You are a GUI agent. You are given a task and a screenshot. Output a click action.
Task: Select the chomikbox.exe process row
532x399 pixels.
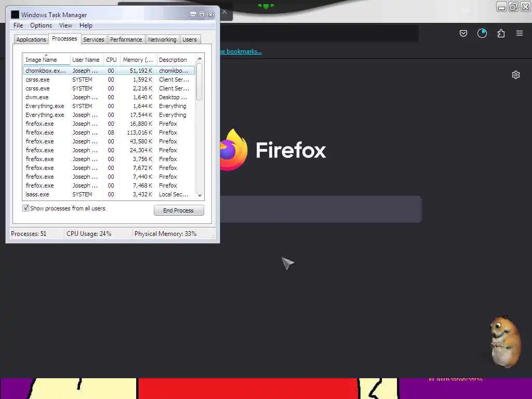[x=109, y=71]
